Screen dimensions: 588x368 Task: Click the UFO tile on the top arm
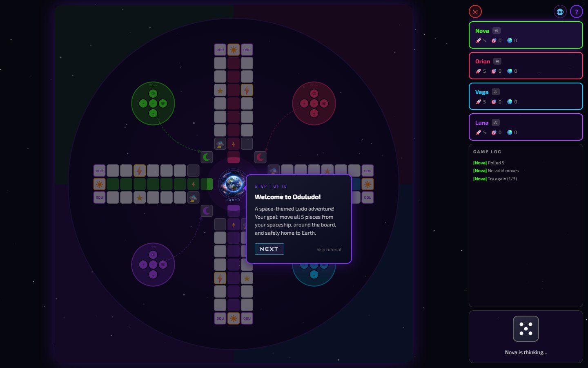(220, 144)
